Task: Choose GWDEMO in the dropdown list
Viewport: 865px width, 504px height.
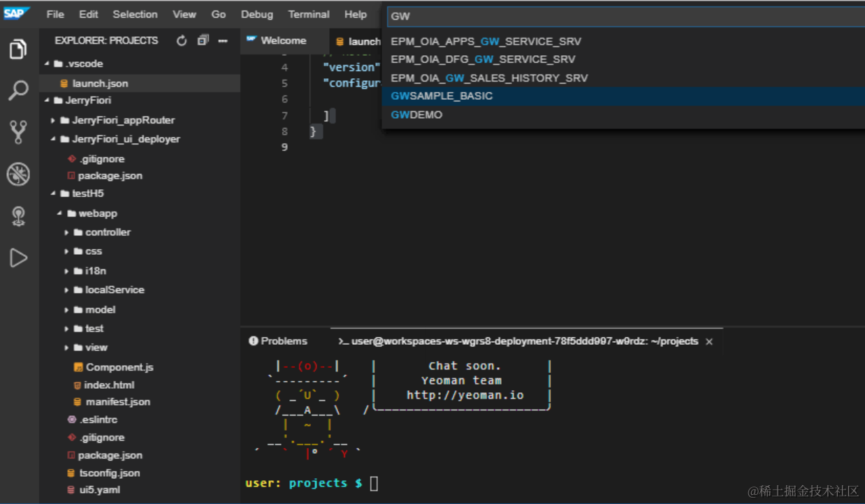Action: [x=416, y=114]
